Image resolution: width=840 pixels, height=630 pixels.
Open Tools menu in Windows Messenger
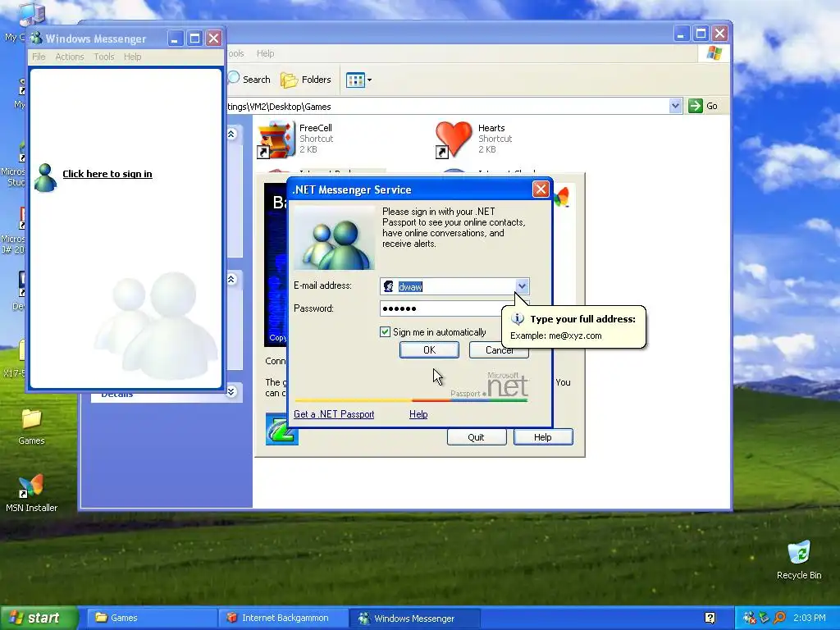[104, 57]
